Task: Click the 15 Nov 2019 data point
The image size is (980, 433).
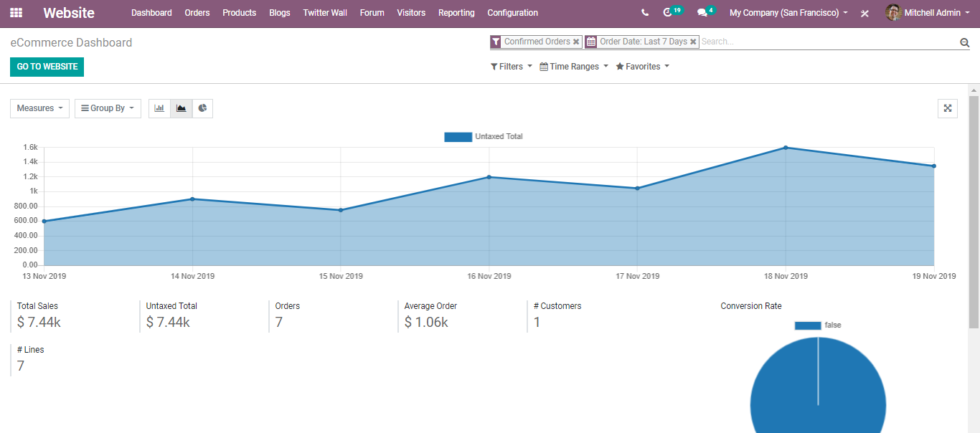Action: 341,210
